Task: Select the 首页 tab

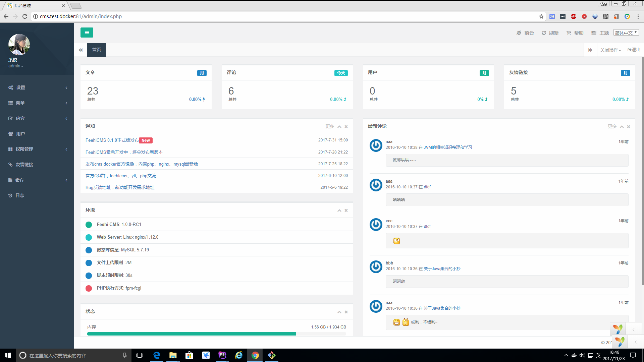Action: [x=97, y=50]
